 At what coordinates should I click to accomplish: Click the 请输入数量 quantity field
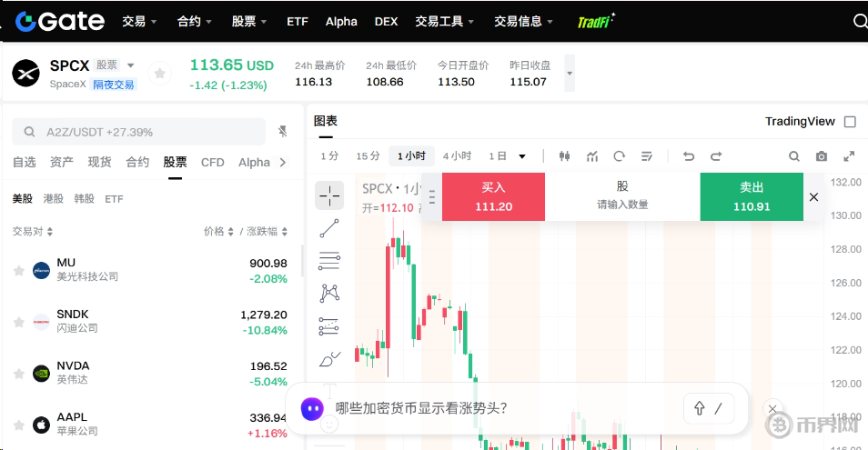coord(622,205)
